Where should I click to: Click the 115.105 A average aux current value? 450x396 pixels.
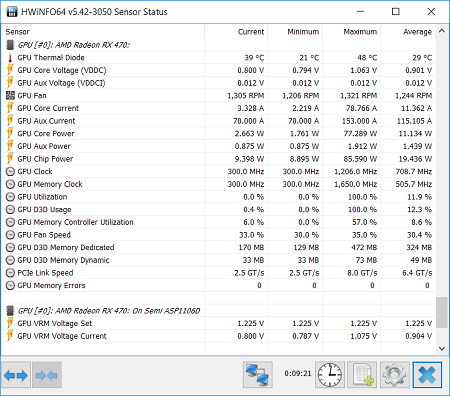[414, 121]
